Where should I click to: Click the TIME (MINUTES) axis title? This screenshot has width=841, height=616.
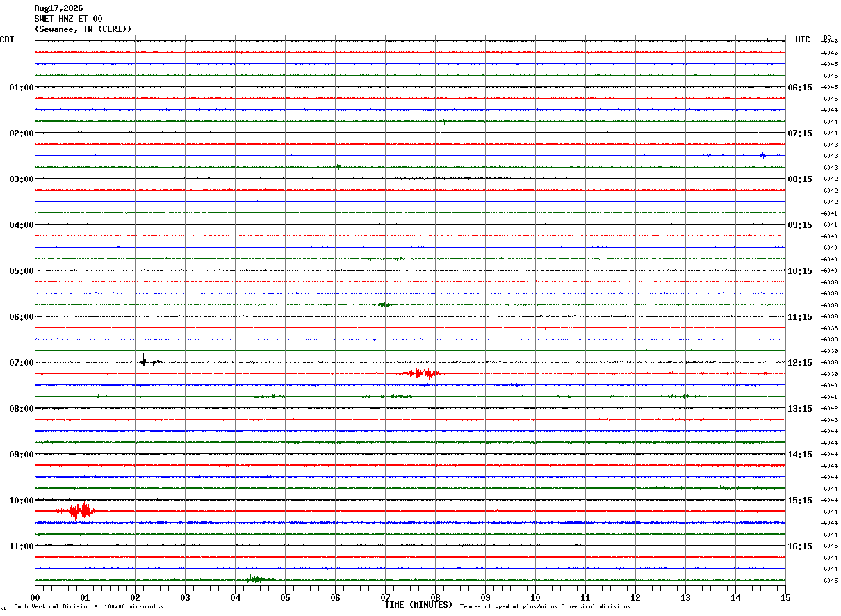point(418,605)
